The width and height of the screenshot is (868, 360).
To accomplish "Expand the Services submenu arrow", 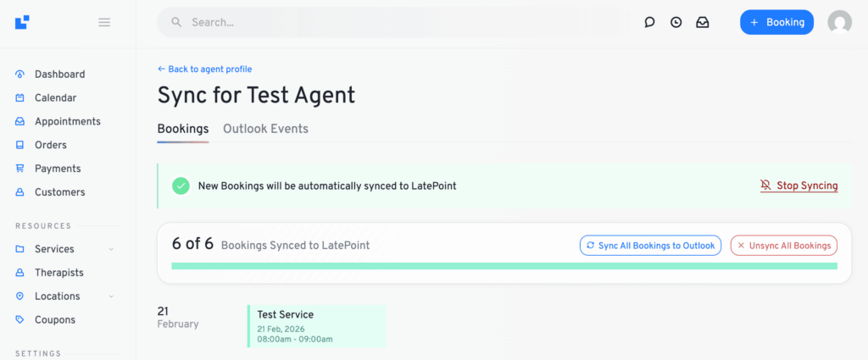I will [111, 249].
